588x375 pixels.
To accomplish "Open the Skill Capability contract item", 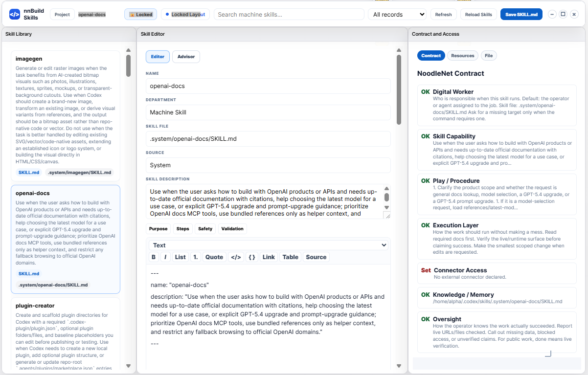I will pyautogui.click(x=497, y=150).
